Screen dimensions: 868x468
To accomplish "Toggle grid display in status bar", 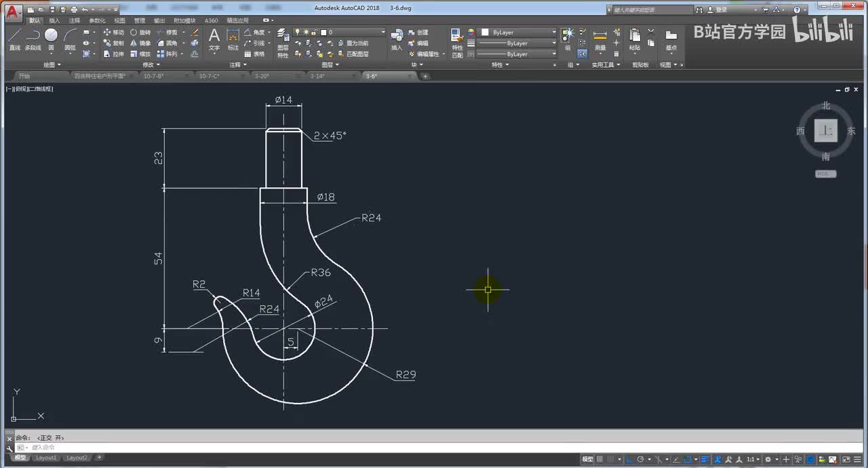I will point(599,459).
